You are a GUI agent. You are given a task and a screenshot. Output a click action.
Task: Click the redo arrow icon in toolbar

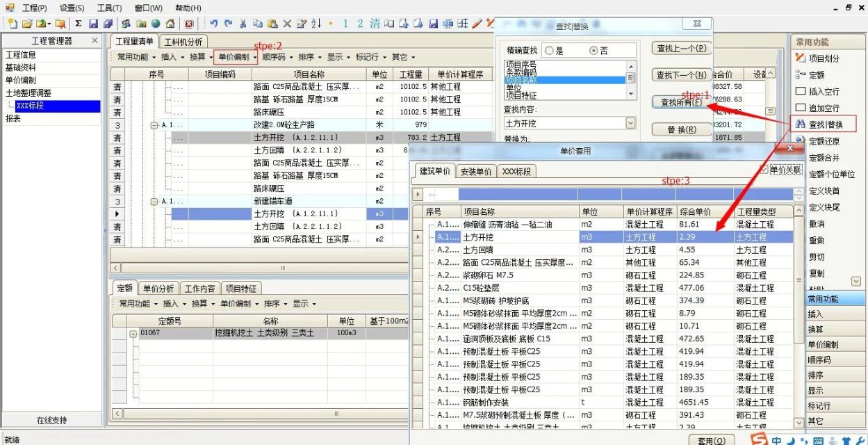(x=228, y=24)
